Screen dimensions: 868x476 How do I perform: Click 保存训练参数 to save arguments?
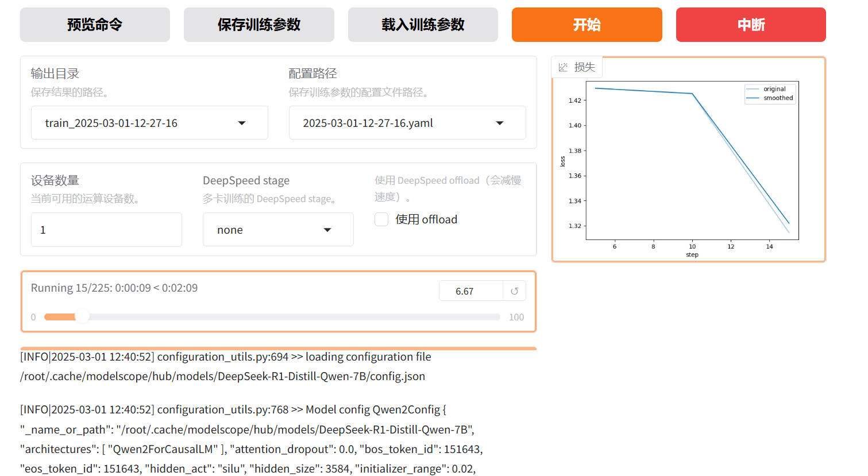pyautogui.click(x=259, y=25)
